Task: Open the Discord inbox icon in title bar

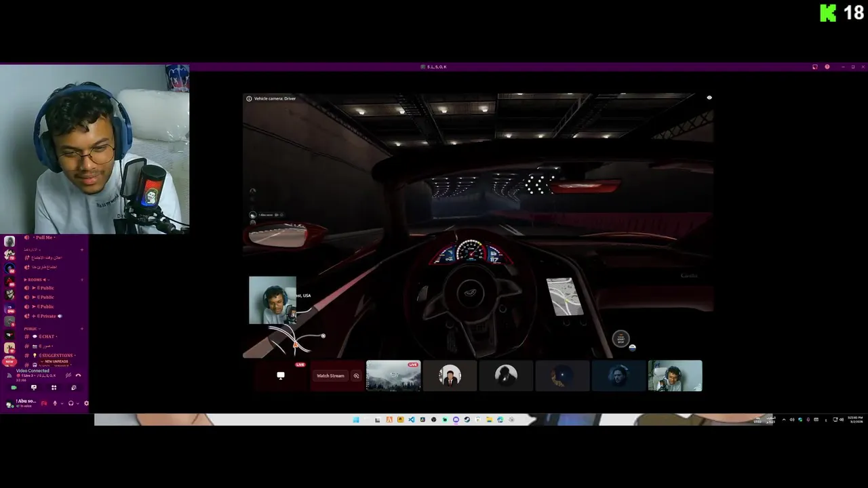Action: 815,67
